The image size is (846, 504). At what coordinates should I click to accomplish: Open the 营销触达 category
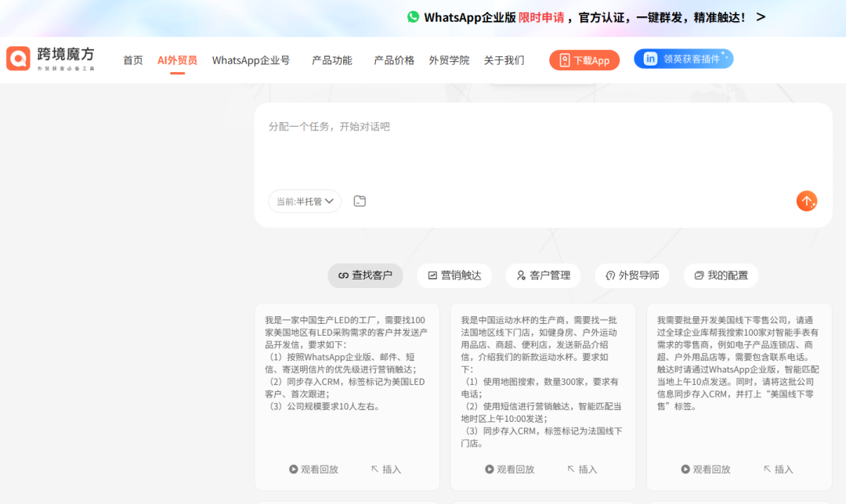click(x=454, y=275)
